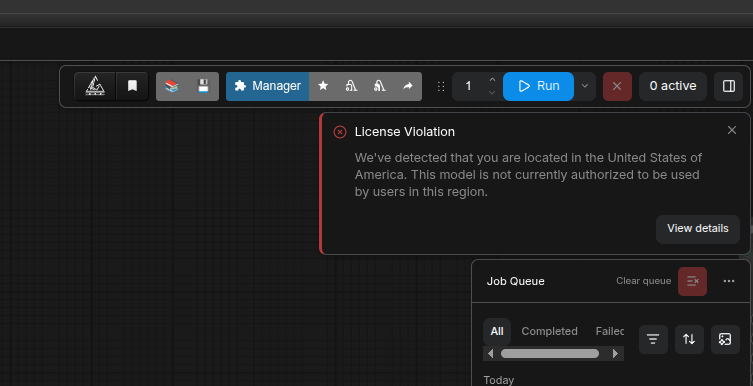753x386 pixels.
Task: Click the Job Queue heading
Action: (516, 281)
